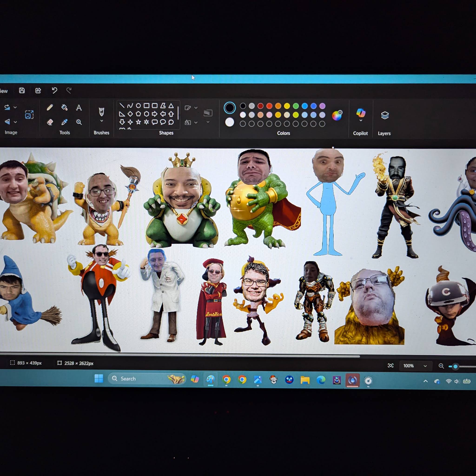Open the flip image dropdown
The image size is (476, 476).
pyautogui.click(x=15, y=122)
